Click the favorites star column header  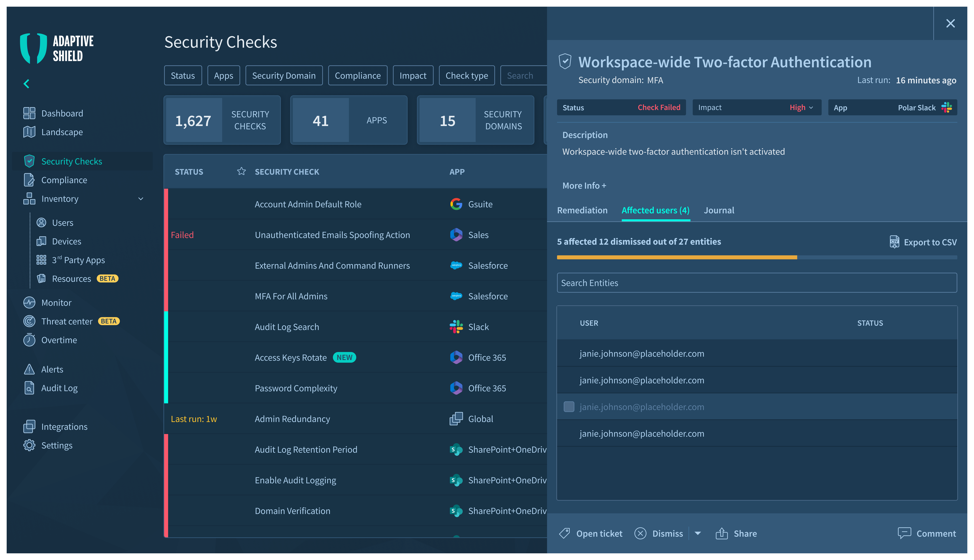pyautogui.click(x=241, y=171)
